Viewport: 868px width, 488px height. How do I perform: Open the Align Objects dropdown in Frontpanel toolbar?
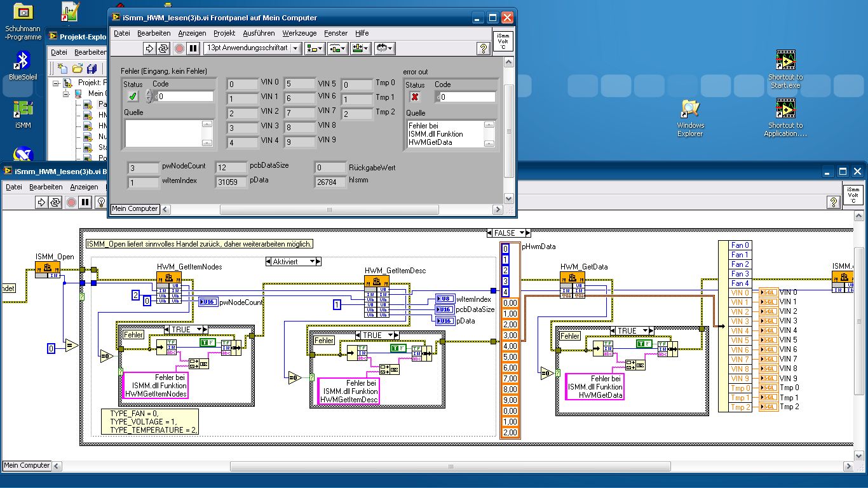(x=315, y=48)
